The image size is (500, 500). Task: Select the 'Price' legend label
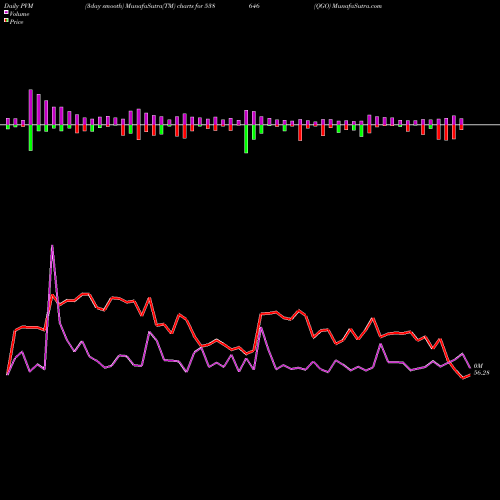(16, 22)
